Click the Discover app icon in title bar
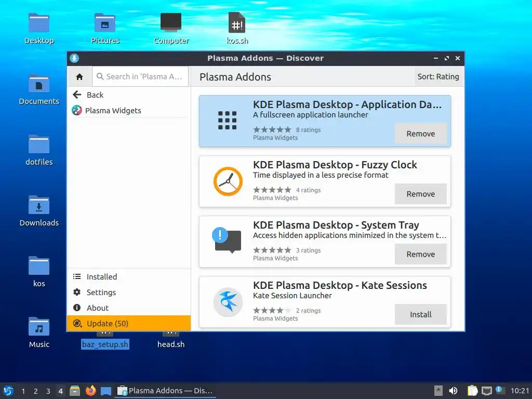 (x=74, y=58)
